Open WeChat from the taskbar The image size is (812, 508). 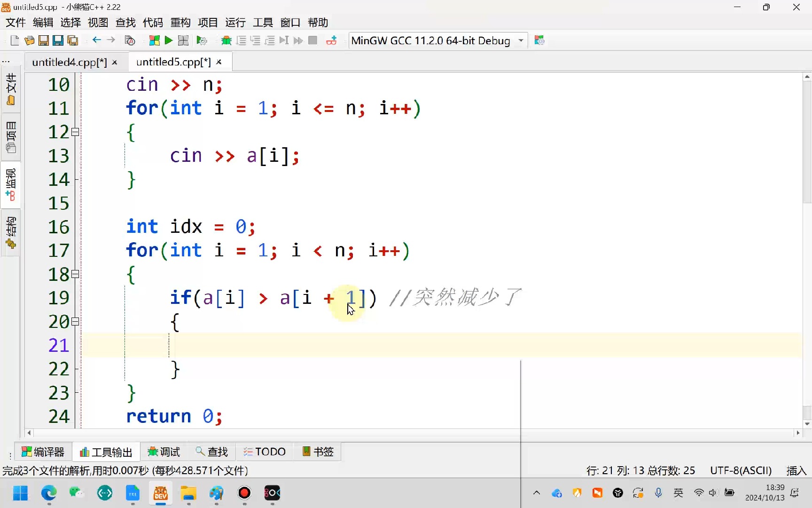[77, 493]
